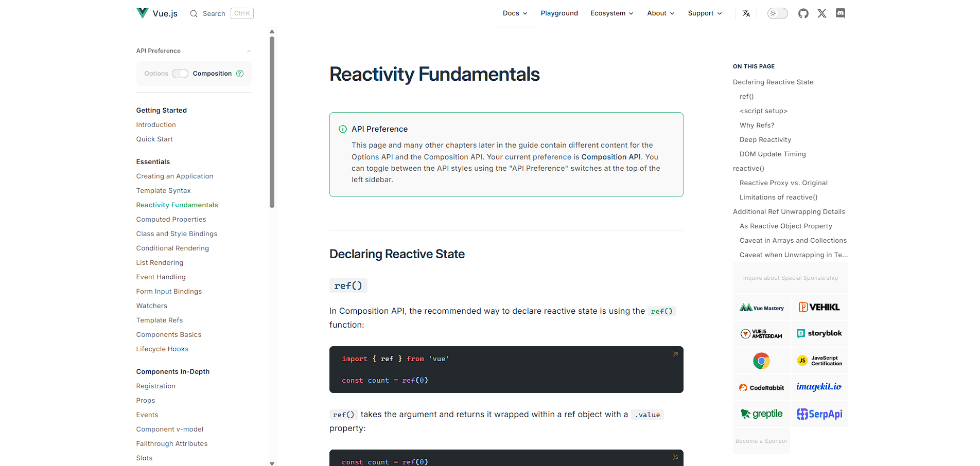
Task: Click Become a Sponsor link
Action: point(761,441)
